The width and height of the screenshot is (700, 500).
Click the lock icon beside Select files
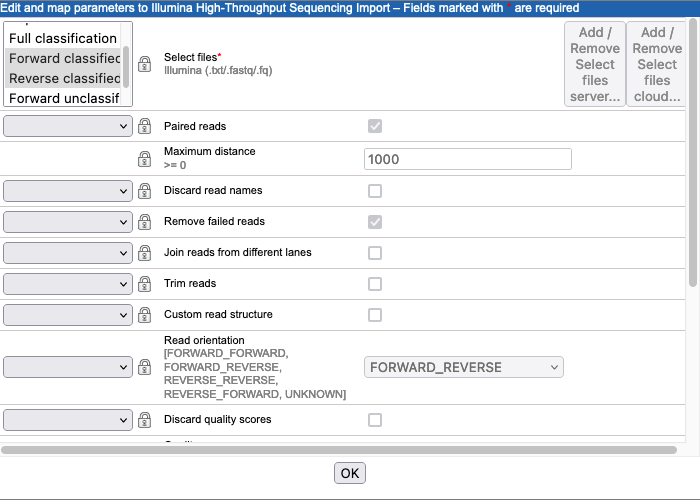click(145, 64)
